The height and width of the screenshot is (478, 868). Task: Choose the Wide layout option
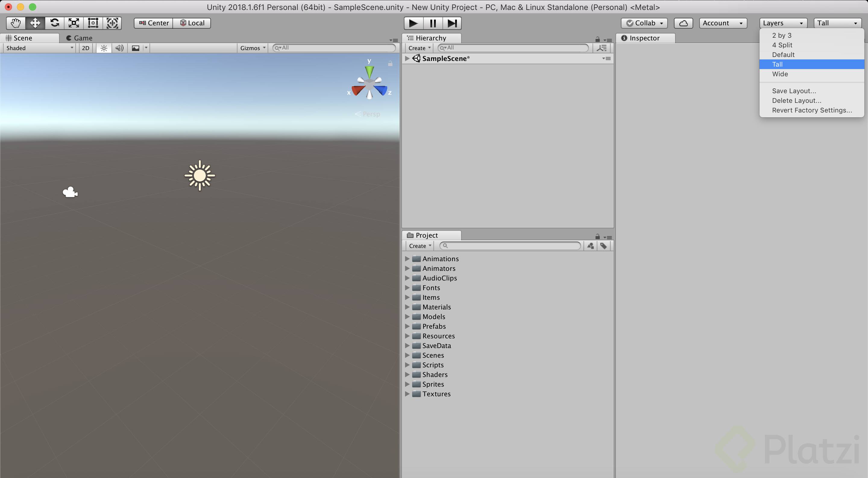(x=780, y=74)
